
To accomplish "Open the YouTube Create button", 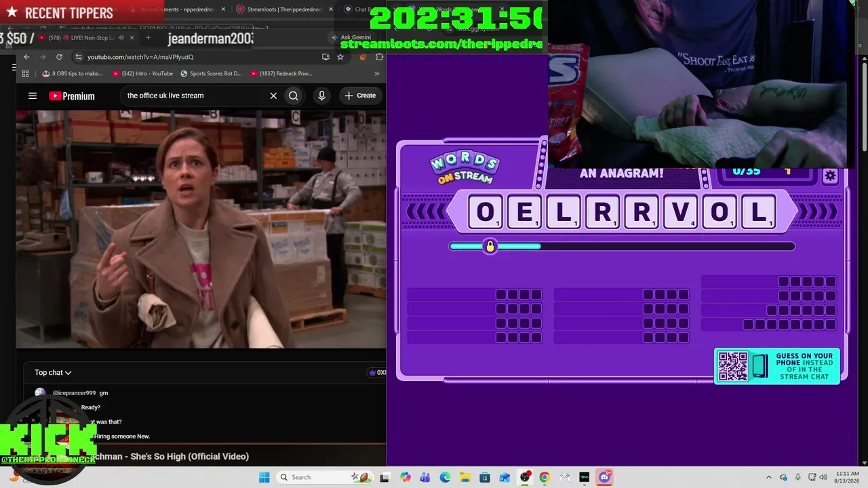I will tap(359, 96).
